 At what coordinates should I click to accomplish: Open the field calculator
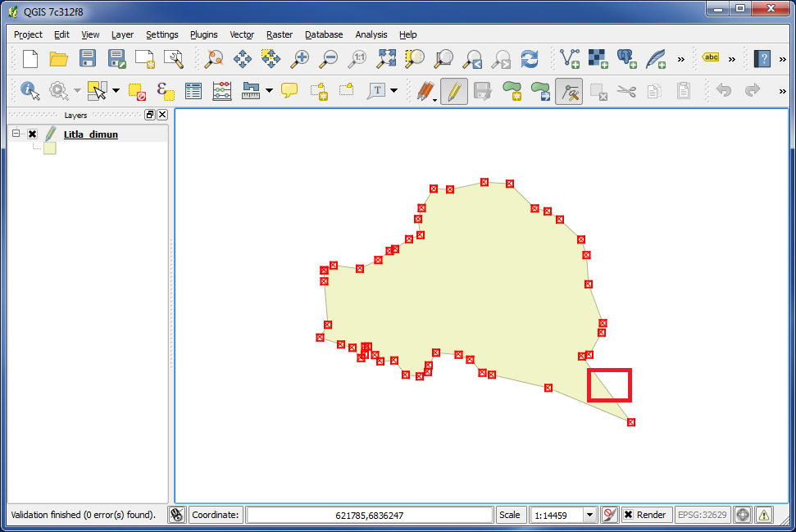(222, 91)
